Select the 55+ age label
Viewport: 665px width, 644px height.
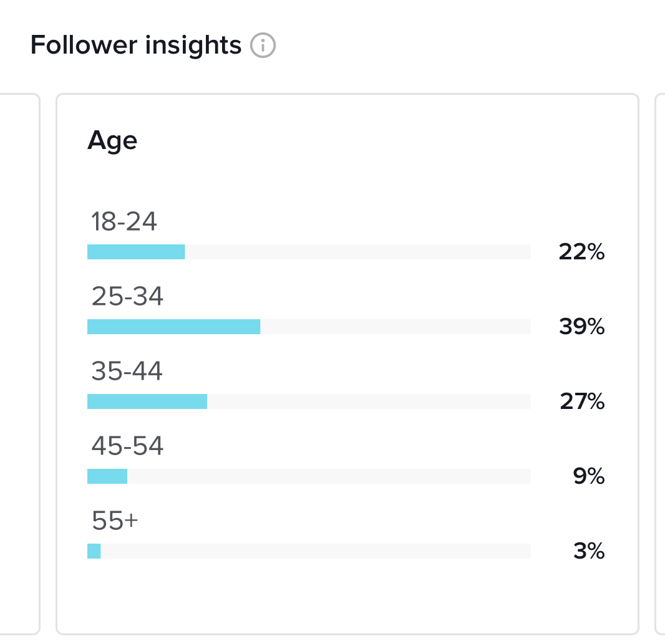point(115,521)
